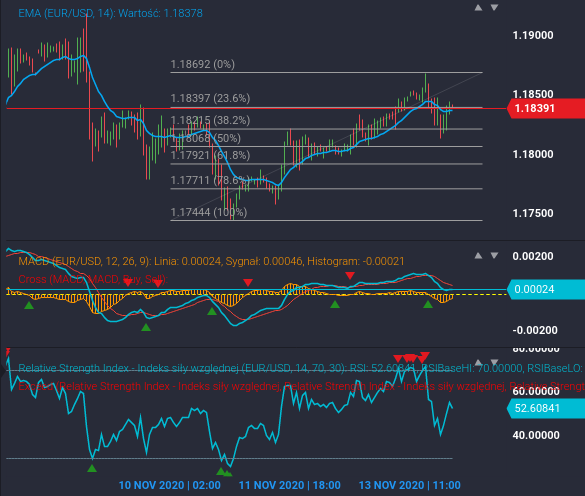
Task: Click the red 1.18391 current price tag
Action: point(546,109)
